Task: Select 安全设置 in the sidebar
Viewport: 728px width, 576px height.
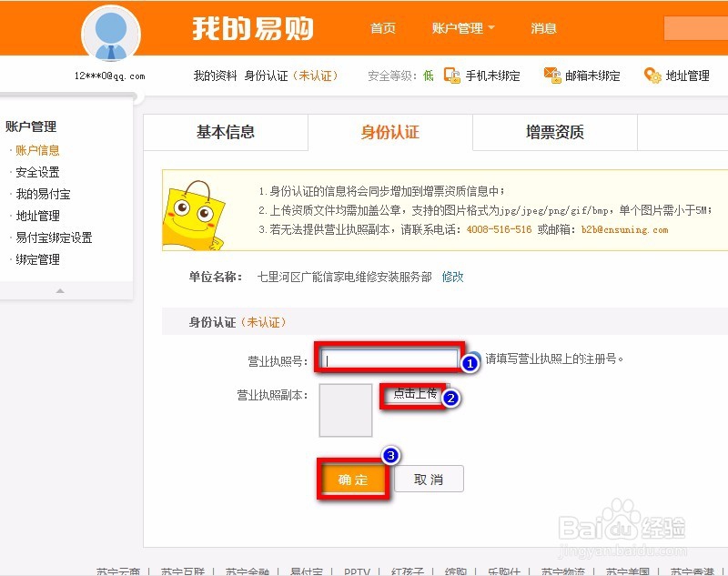Action: tap(37, 172)
